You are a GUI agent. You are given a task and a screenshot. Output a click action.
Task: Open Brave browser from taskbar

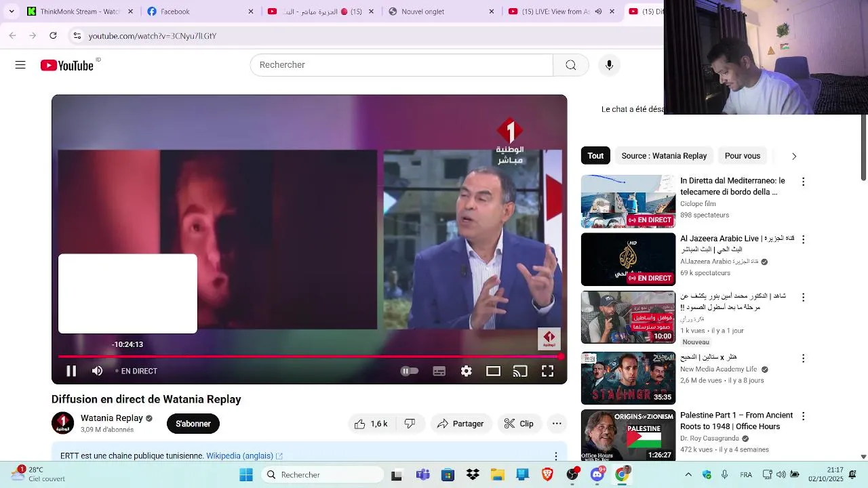[547, 474]
